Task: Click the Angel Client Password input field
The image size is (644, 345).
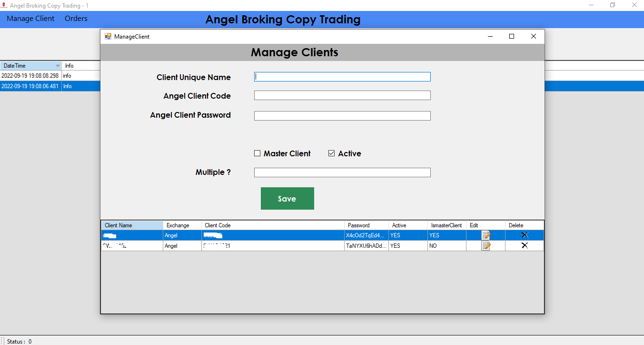Action: tap(342, 116)
